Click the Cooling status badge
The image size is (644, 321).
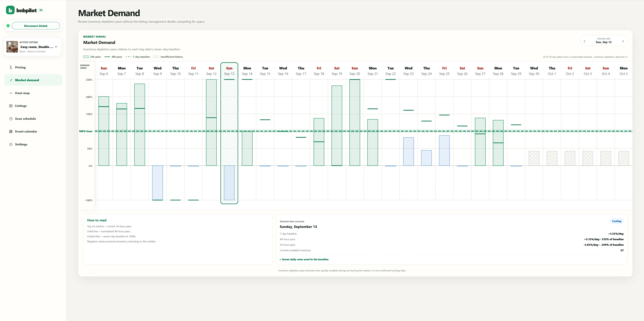coord(616,221)
